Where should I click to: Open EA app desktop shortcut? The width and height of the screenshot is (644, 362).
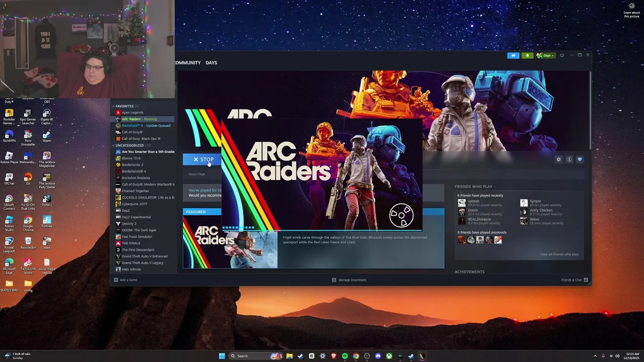pos(28,179)
